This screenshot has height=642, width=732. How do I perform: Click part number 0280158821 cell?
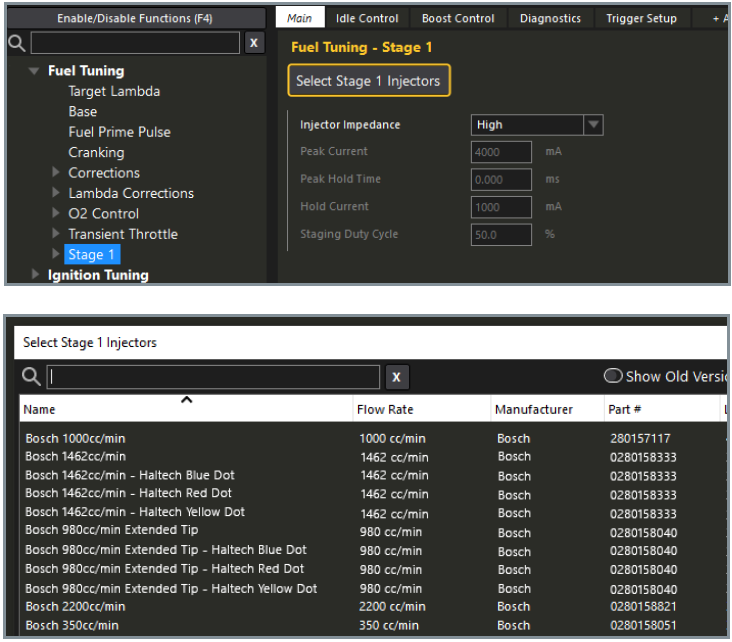pos(643,607)
